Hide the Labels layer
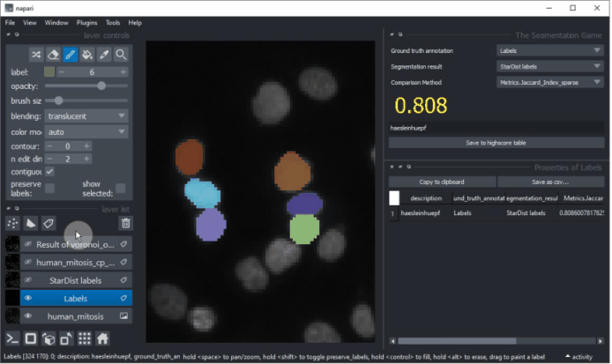The image size is (612, 364). [27, 299]
